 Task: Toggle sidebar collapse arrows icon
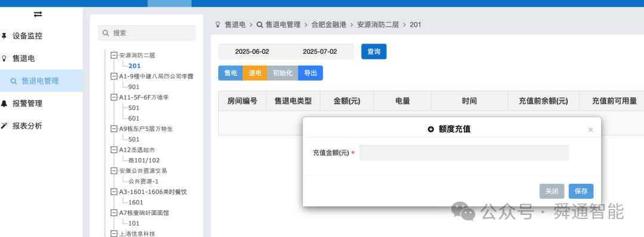38,14
